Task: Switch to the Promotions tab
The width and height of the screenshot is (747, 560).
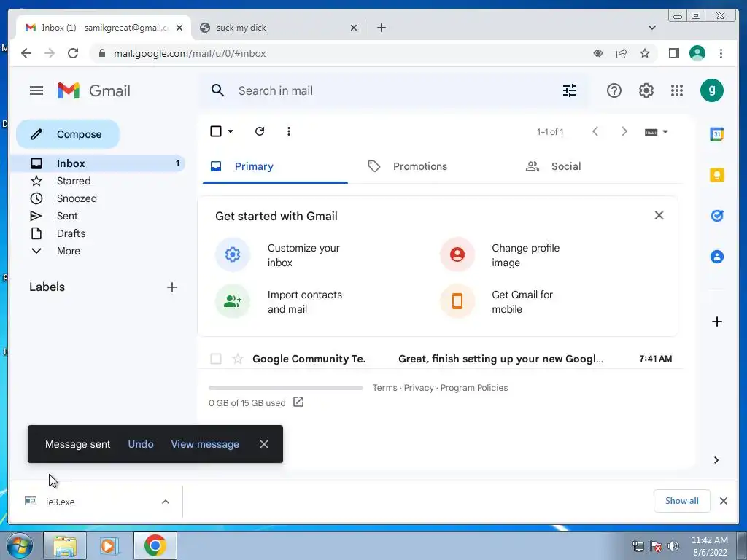Action: point(420,166)
